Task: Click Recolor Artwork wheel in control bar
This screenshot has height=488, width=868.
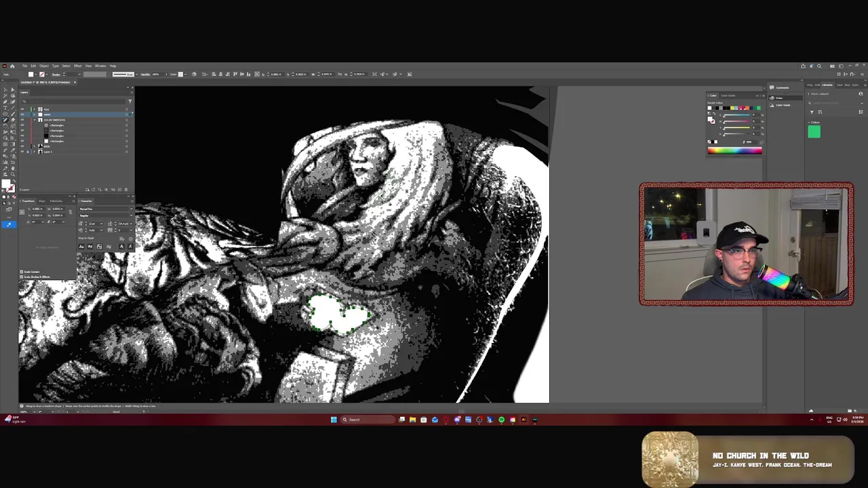Action: point(194,75)
